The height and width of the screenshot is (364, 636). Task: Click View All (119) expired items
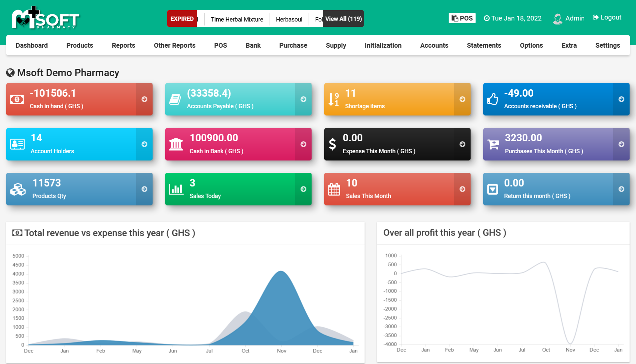tap(344, 19)
